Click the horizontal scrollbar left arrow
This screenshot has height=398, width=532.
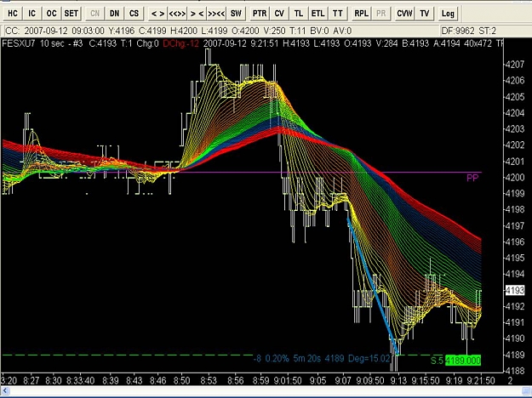click(x=5, y=391)
